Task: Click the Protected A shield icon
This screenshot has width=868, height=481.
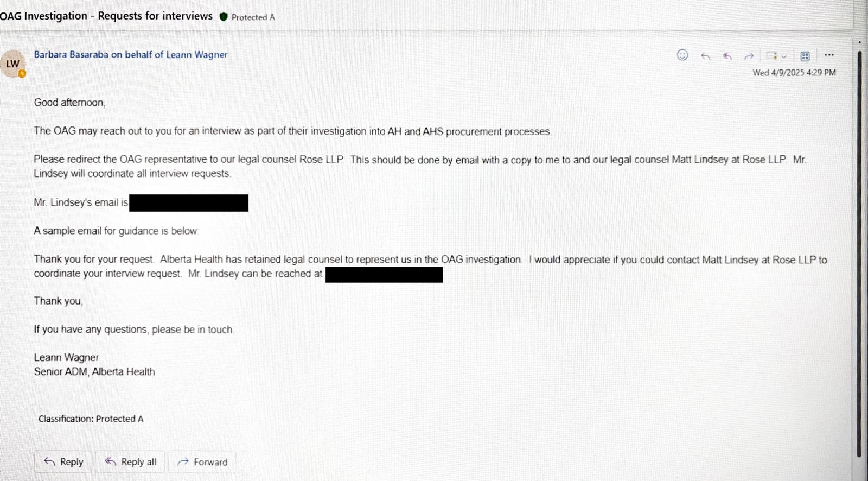Action: pyautogui.click(x=224, y=17)
